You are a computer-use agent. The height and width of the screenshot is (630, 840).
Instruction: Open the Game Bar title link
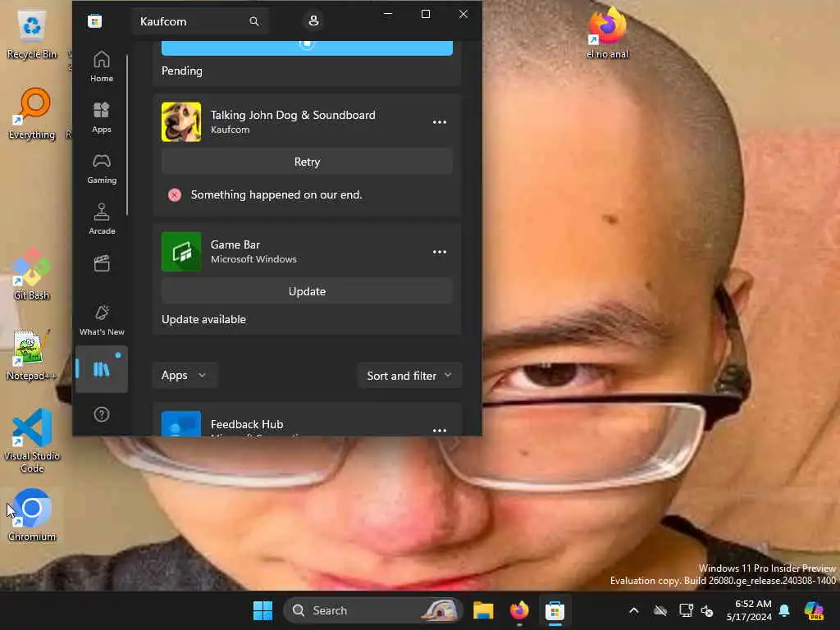[235, 244]
